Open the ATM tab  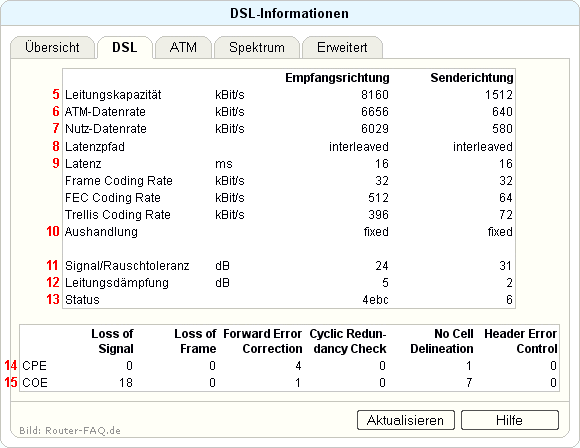[183, 47]
